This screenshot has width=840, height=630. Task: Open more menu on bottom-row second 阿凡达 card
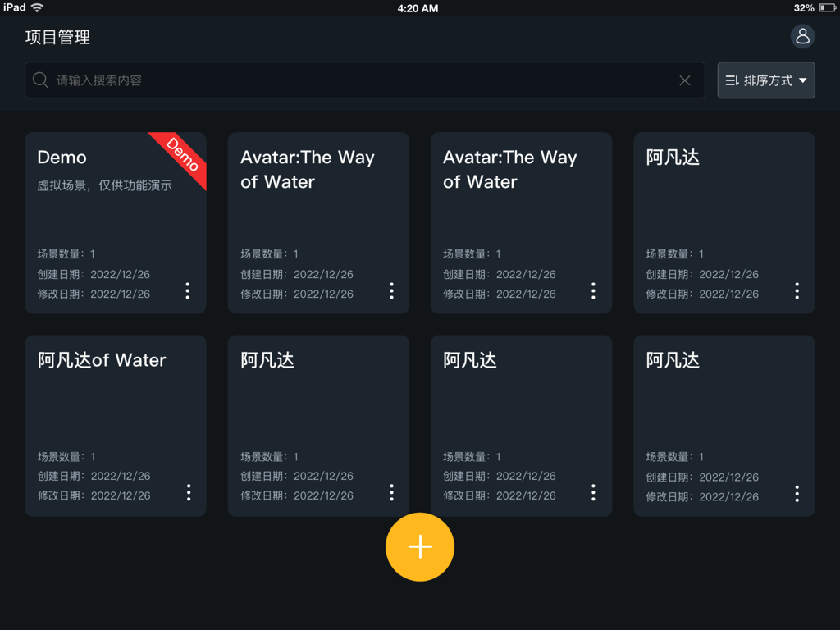tap(391, 492)
